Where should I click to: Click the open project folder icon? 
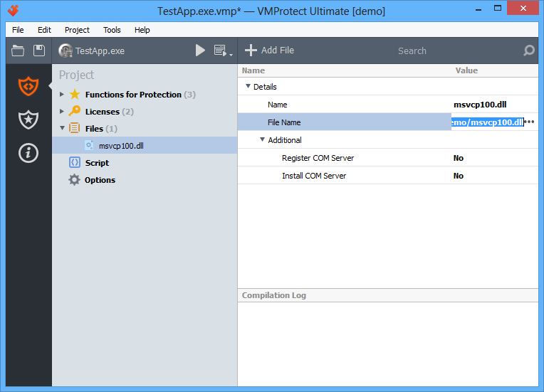click(18, 51)
